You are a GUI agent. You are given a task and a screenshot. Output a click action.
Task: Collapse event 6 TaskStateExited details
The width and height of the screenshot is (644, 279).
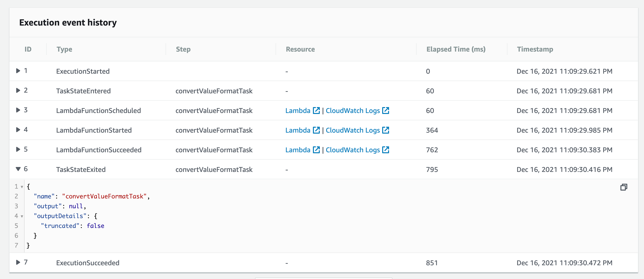[x=18, y=169]
